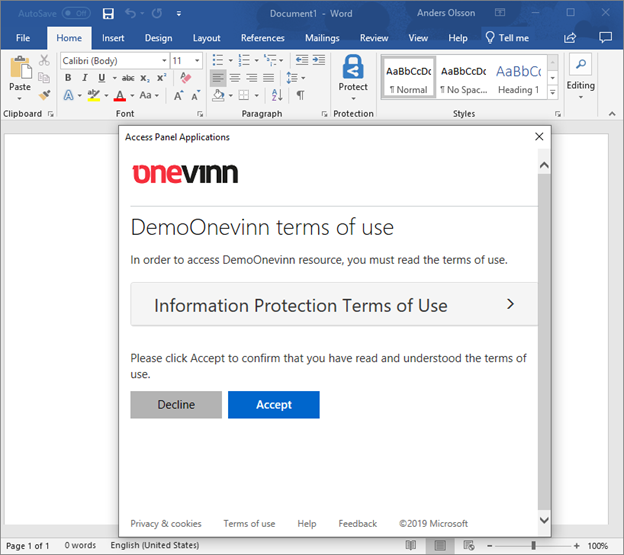This screenshot has height=555, width=624.
Task: Open the References ribbon tab
Action: click(263, 38)
